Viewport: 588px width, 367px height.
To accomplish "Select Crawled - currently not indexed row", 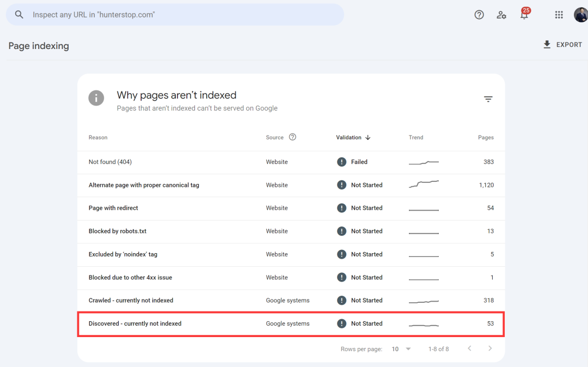I will click(x=131, y=301).
